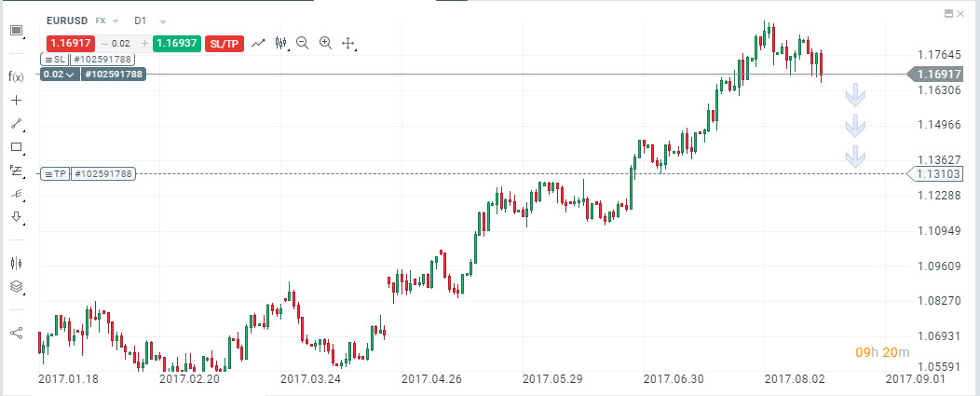Select the crosshair tool in sidebar
The width and height of the screenshot is (980, 396).
(16, 100)
